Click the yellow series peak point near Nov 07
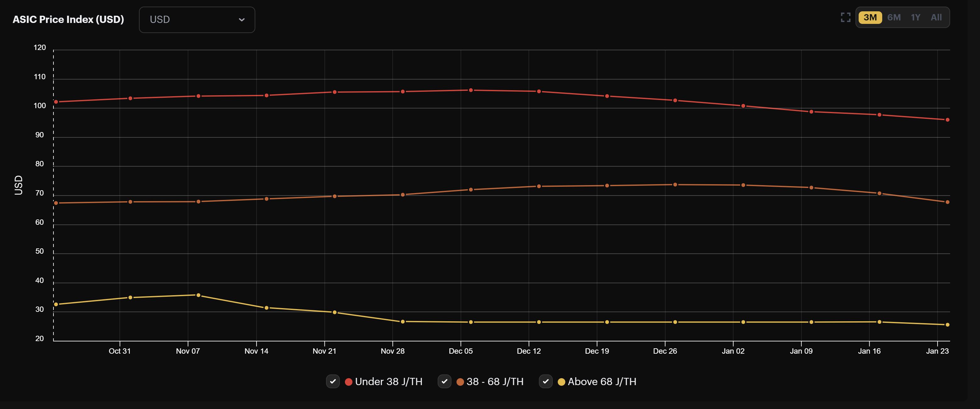Viewport: 980px width, 409px height. (198, 295)
